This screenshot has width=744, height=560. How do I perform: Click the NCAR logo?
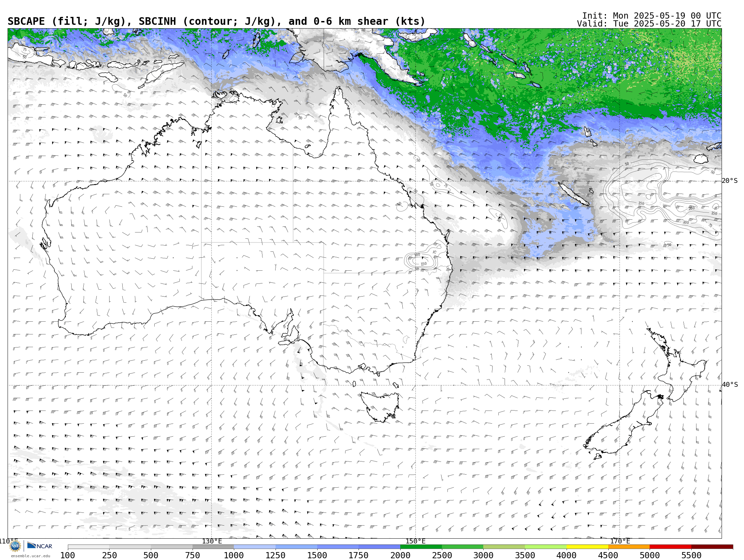click(x=40, y=546)
